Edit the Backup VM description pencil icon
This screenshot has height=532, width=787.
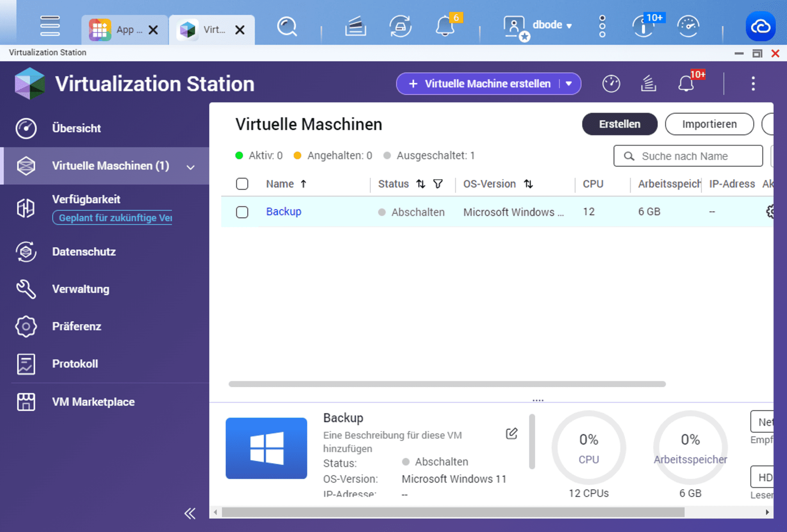tap(512, 434)
